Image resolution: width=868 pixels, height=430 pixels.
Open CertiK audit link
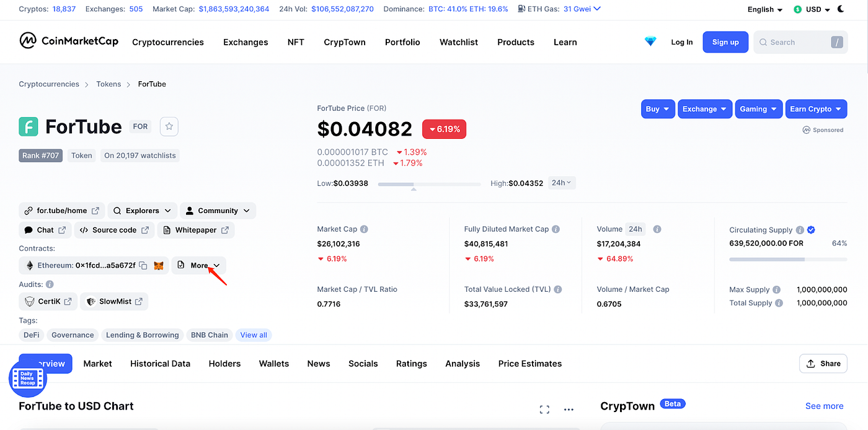[48, 302]
